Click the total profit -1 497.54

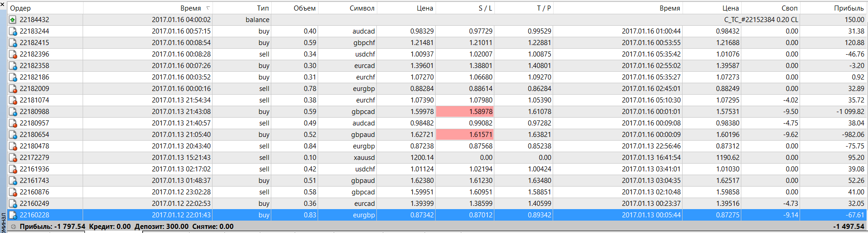pyautogui.click(x=849, y=227)
